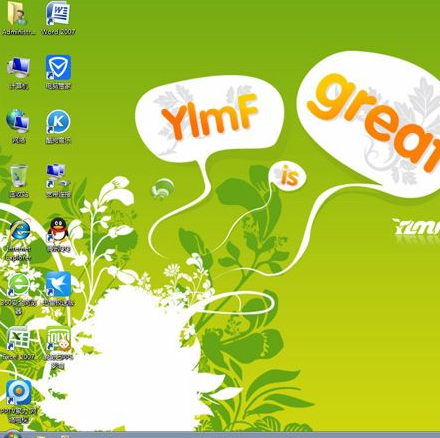Click the green orb desktop widget
Screen dimensions: 440x438
[162, 189]
